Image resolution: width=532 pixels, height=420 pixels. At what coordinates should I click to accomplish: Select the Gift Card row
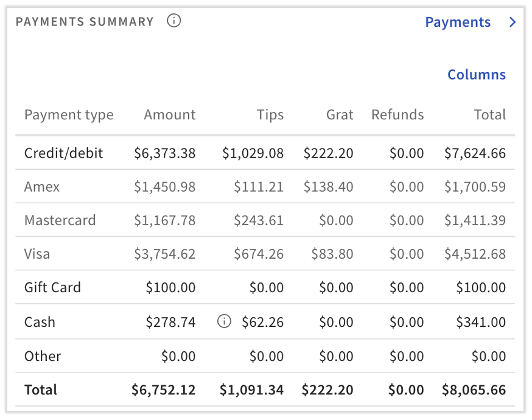tap(52, 287)
